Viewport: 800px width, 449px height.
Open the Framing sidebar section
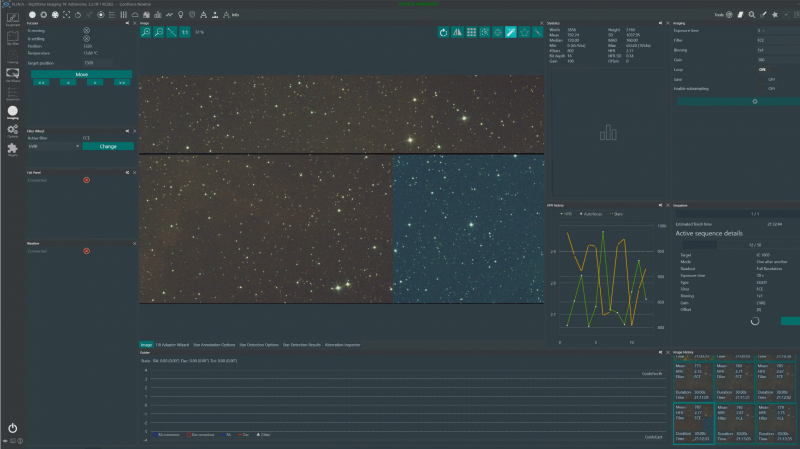pos(12,56)
